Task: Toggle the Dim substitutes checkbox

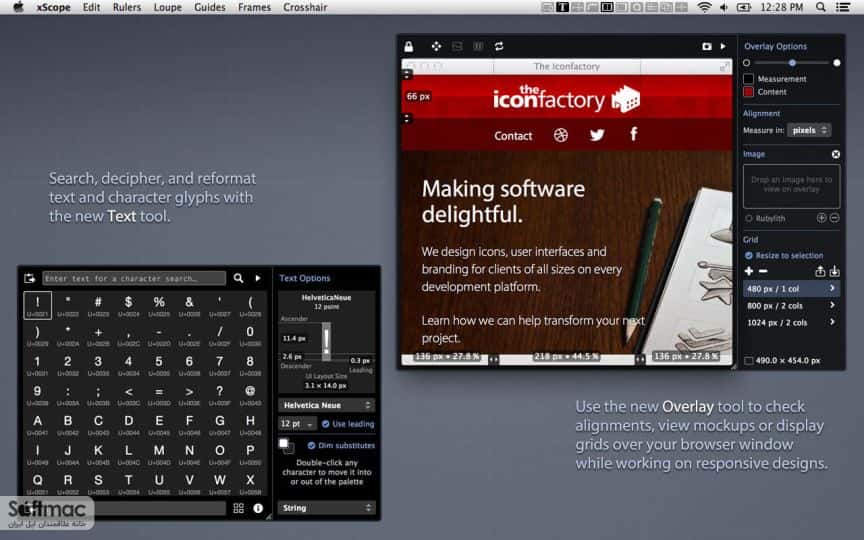Action: tap(311, 445)
